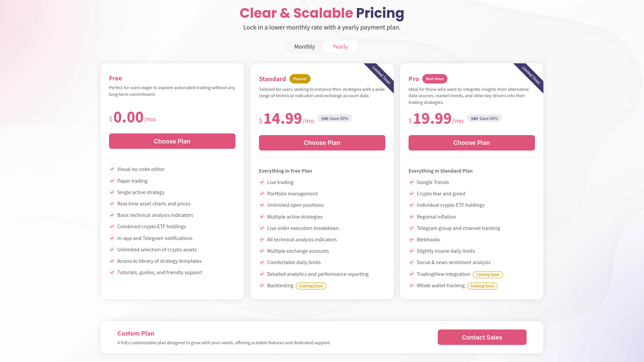
Task: Click the Coming Soon tag for Whale wallet tracking
Action: 482,286
